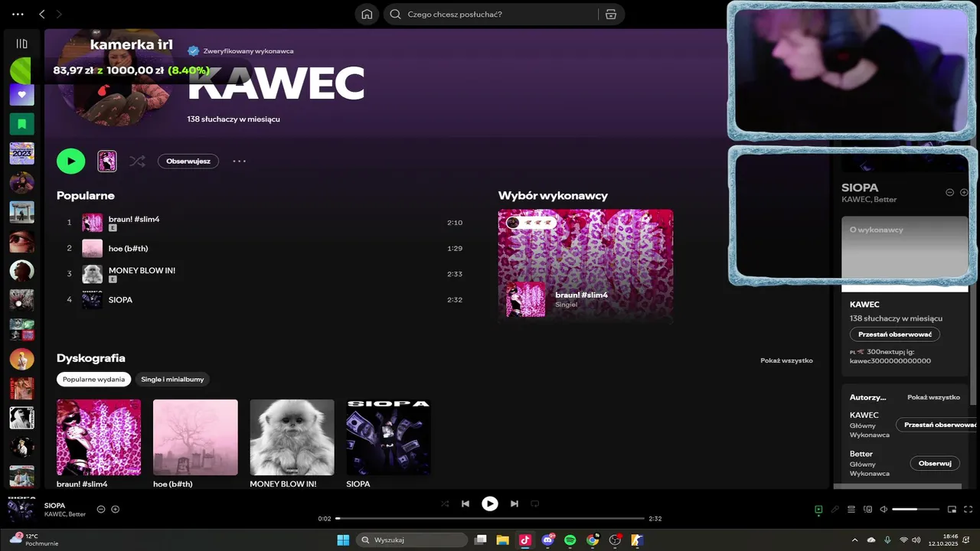Open the weather widget '12°C Pochmurnie'
The width and height of the screenshot is (980, 551).
34,540
